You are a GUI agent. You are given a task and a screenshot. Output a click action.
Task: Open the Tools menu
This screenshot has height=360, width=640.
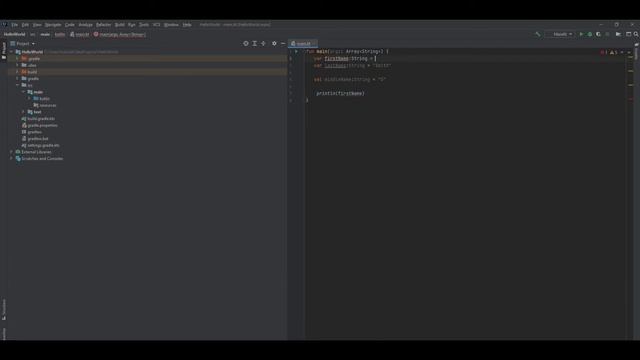(144, 25)
